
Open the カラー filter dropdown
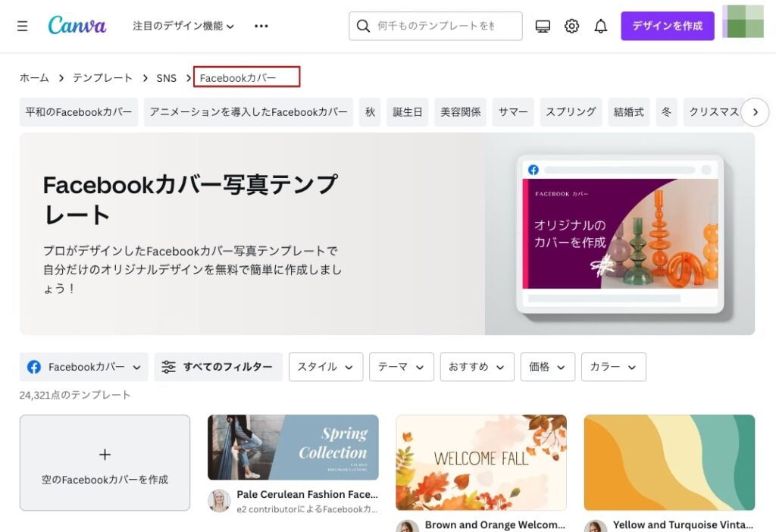click(613, 367)
